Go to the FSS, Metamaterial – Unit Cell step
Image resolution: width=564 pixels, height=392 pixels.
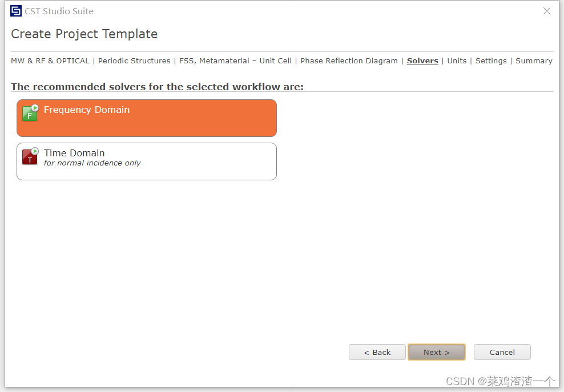(x=235, y=61)
